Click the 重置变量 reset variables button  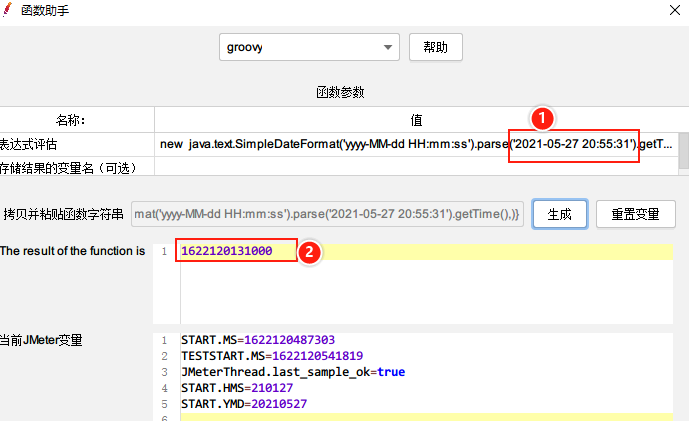(635, 214)
